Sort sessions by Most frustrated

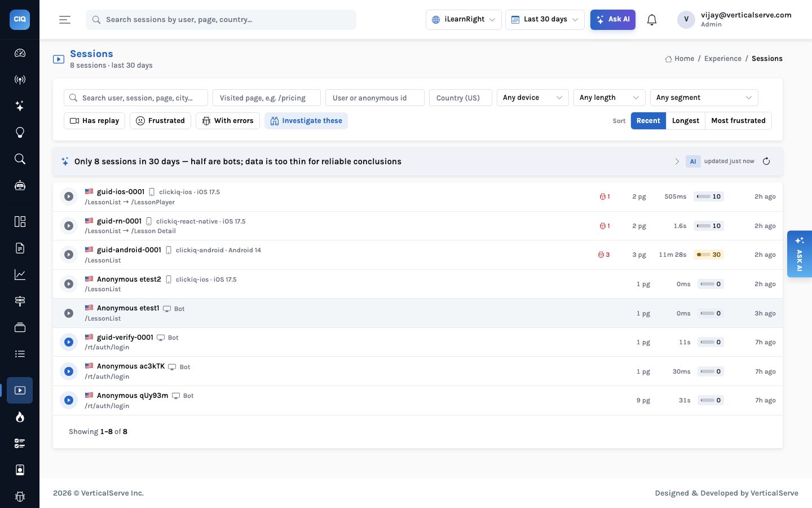(x=738, y=121)
